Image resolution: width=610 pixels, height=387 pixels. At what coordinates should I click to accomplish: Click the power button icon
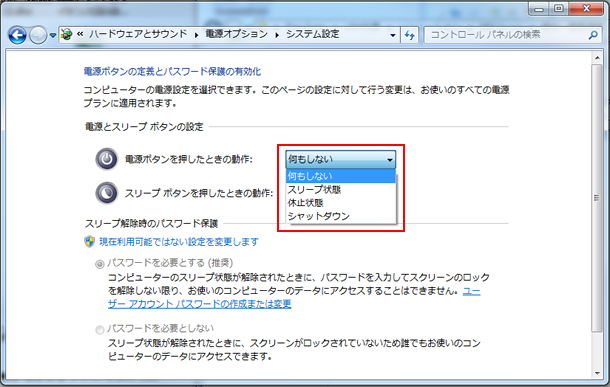(106, 159)
